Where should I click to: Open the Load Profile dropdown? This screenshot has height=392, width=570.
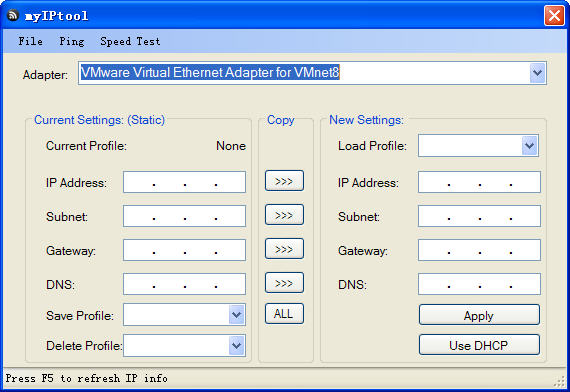(530, 146)
